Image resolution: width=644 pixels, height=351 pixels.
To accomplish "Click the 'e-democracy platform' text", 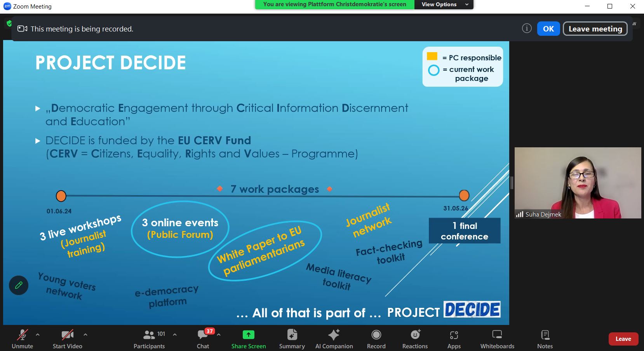I will click(167, 296).
